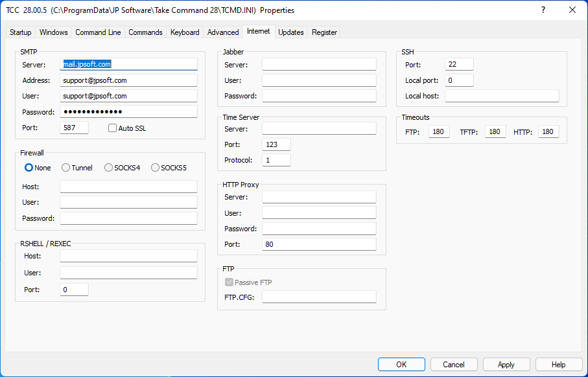Apply the settings with Apply button
Viewport: 588px width, 377px height.
(x=506, y=365)
